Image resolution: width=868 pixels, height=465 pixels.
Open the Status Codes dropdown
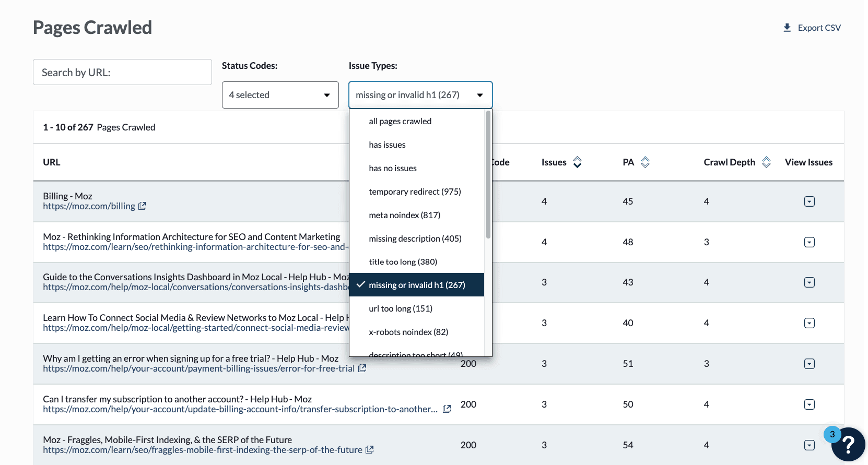coord(280,95)
